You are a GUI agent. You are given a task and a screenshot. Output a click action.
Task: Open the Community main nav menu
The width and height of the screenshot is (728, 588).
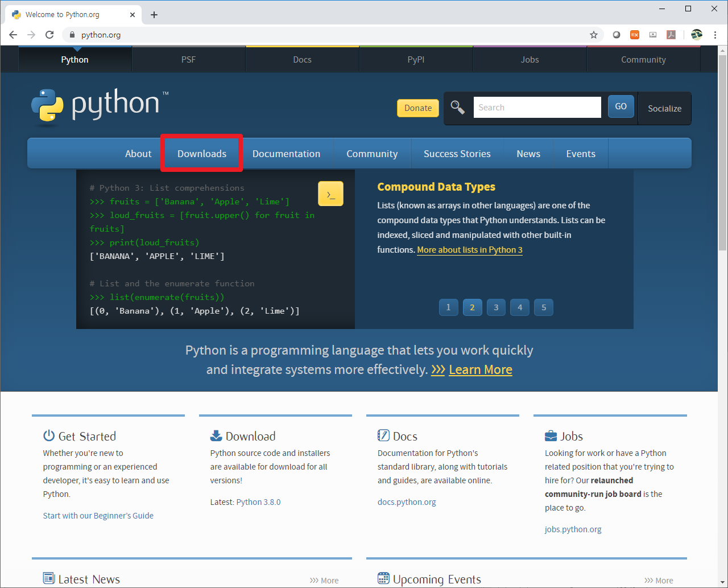[372, 154]
